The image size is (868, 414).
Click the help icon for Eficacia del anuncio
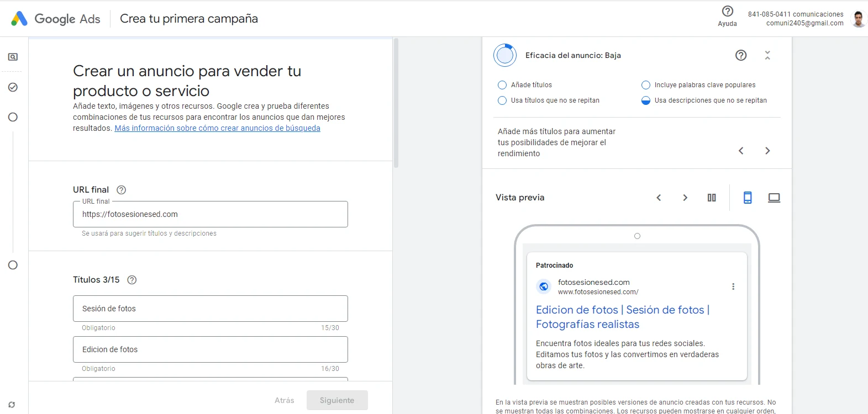(x=741, y=55)
